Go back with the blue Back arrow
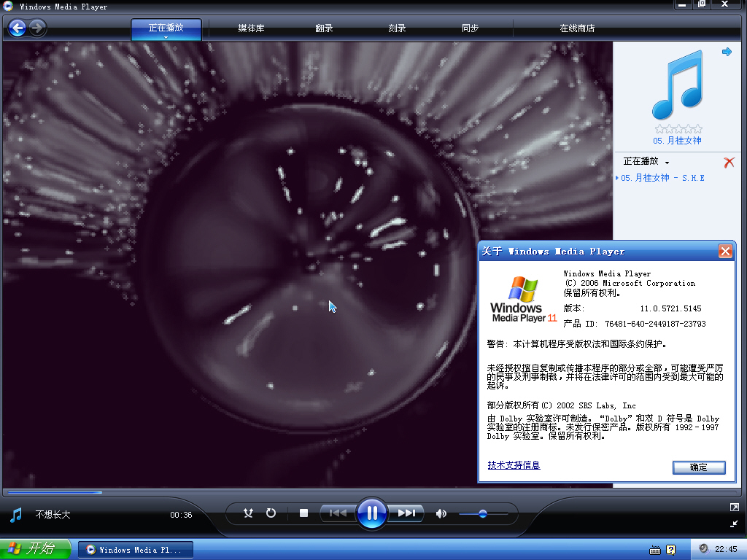The height and width of the screenshot is (560, 747). (x=18, y=28)
